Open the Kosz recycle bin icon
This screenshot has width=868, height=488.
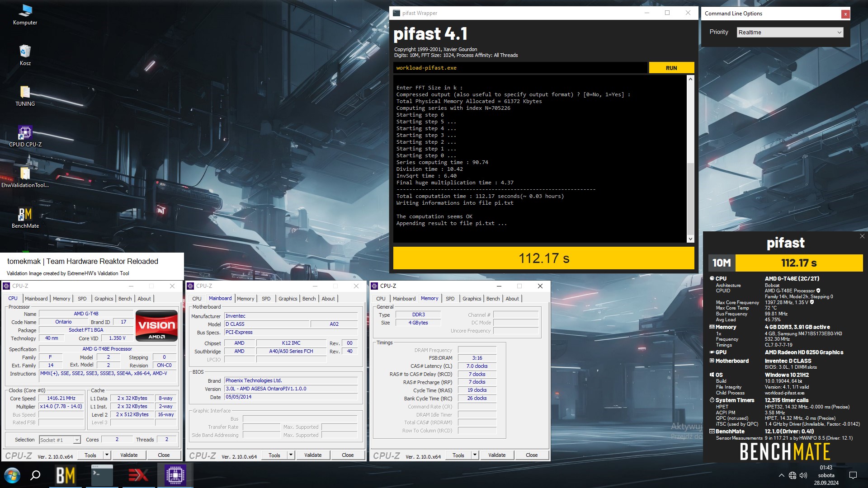(25, 55)
